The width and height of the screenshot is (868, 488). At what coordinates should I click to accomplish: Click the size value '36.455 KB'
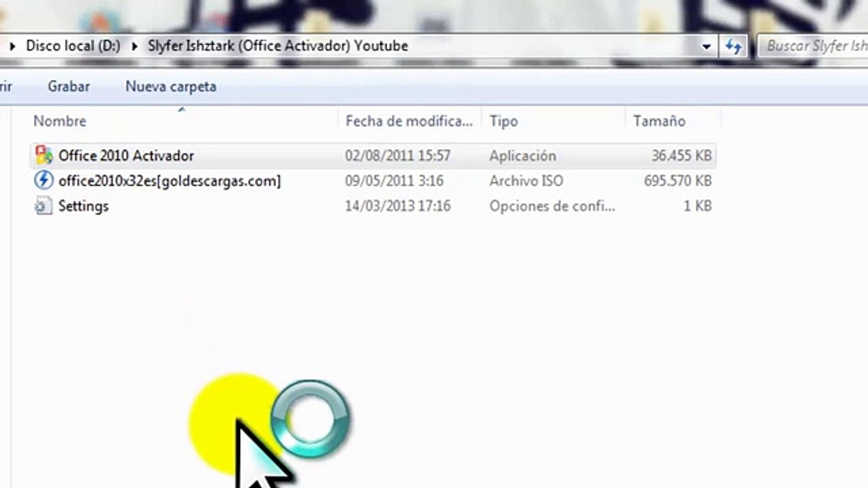coord(682,155)
